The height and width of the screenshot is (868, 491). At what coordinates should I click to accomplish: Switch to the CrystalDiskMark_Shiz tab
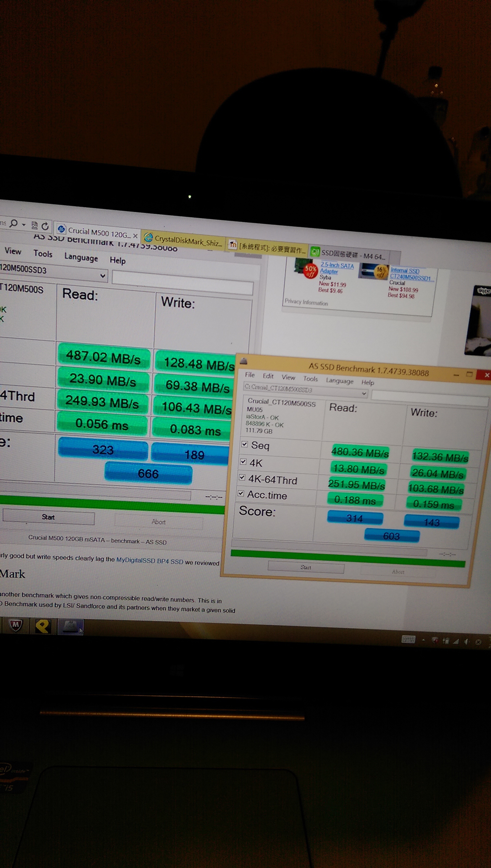[184, 241]
